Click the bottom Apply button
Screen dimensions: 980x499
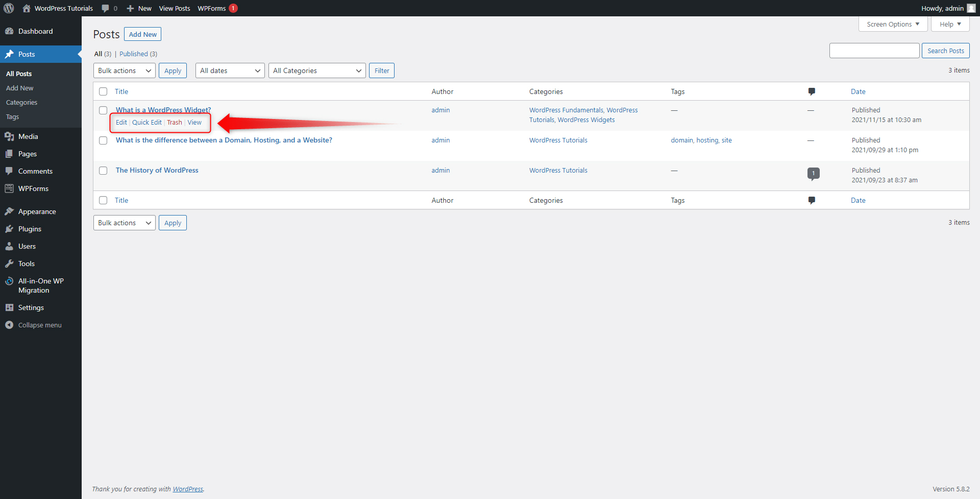pyautogui.click(x=173, y=223)
